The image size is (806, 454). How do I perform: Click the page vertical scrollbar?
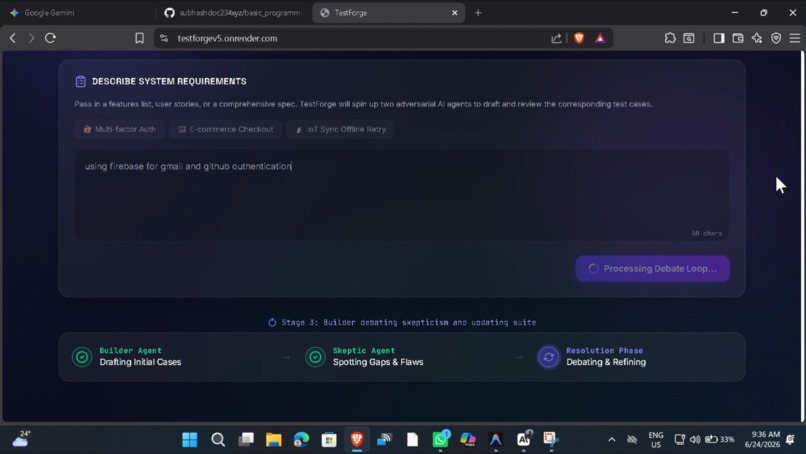802,237
